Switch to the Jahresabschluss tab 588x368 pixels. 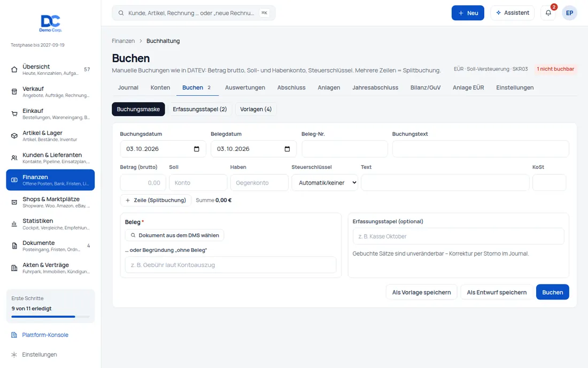[375, 87]
